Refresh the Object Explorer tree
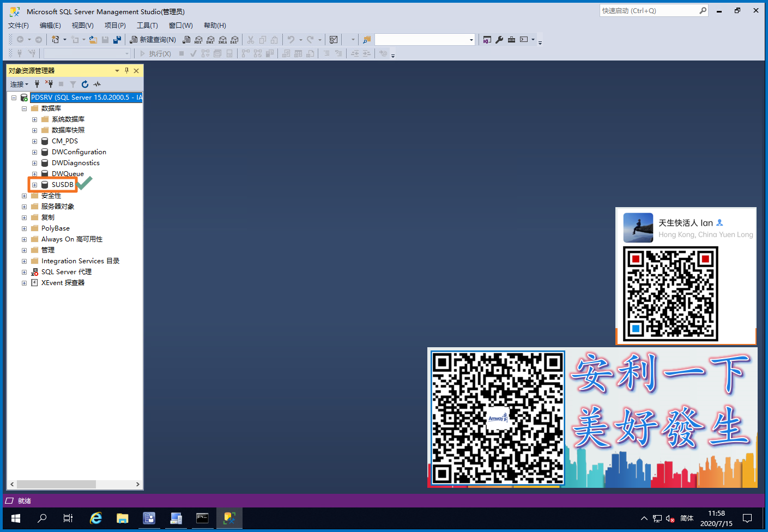Viewport: 768px width, 532px height. [x=85, y=84]
